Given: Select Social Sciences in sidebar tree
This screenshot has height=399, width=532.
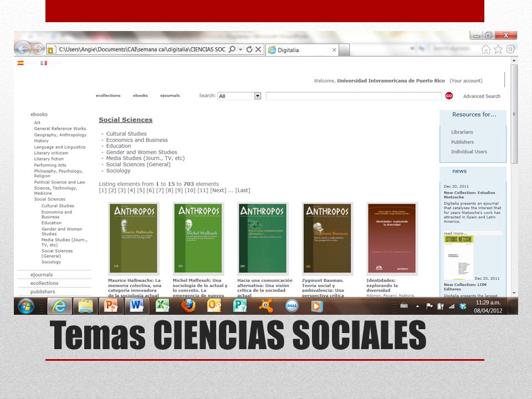Looking at the screenshot, I should coord(49,199).
